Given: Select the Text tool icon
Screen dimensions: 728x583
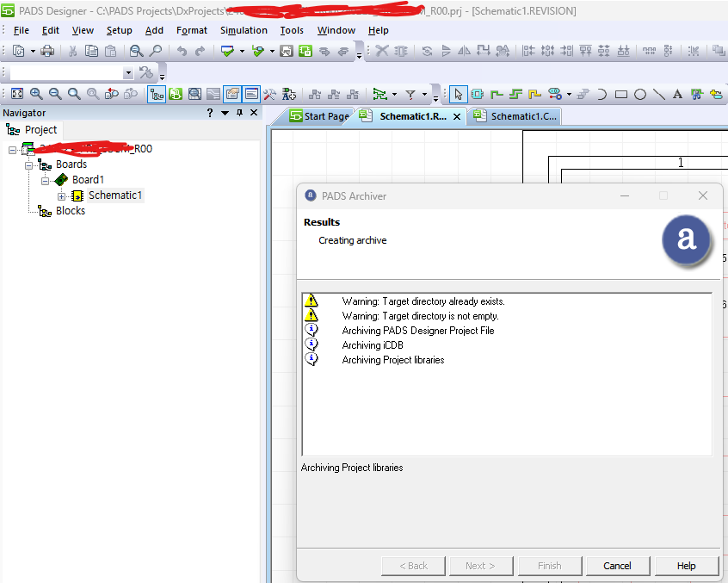Looking at the screenshot, I should (x=677, y=95).
